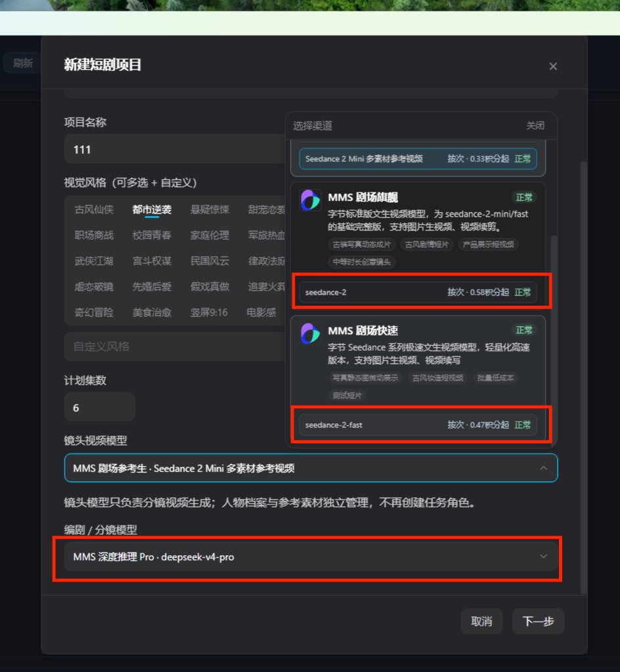Click the 写真静态图微动展示 tag
The height and width of the screenshot is (672, 620).
click(x=365, y=377)
